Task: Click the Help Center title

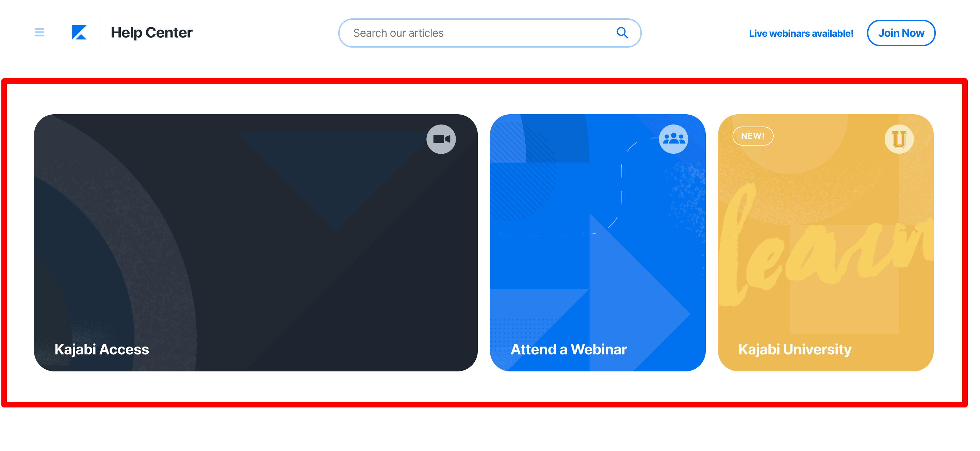Action: (151, 33)
